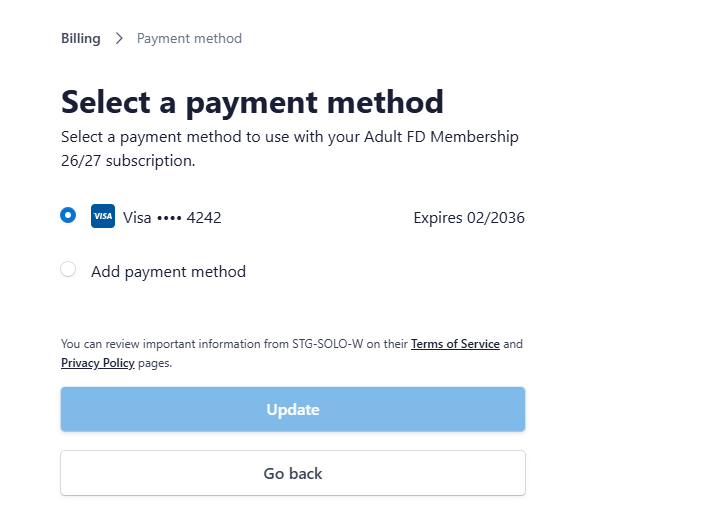The width and height of the screenshot is (706, 531).
Task: Open the Terms of Service link
Action: point(455,344)
